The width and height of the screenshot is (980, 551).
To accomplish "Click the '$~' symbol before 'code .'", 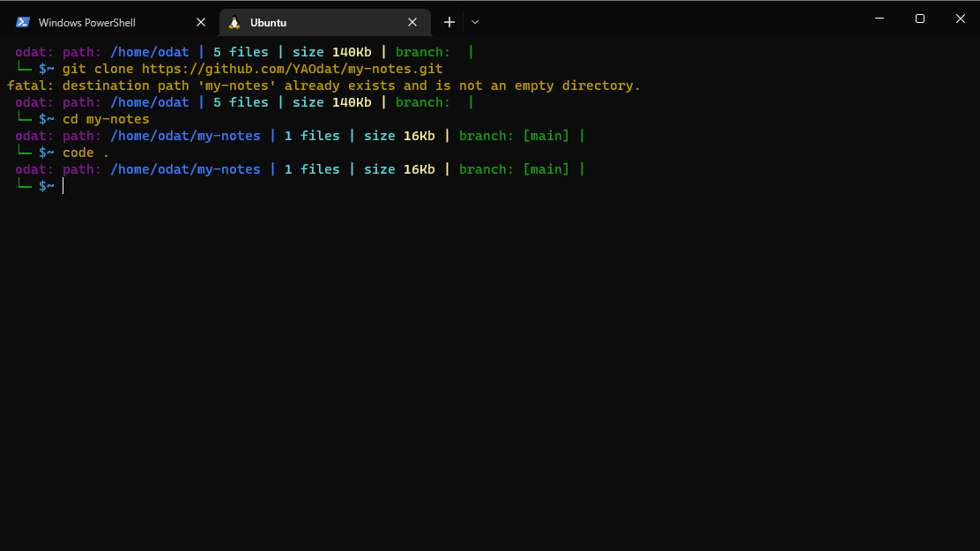I will (46, 153).
